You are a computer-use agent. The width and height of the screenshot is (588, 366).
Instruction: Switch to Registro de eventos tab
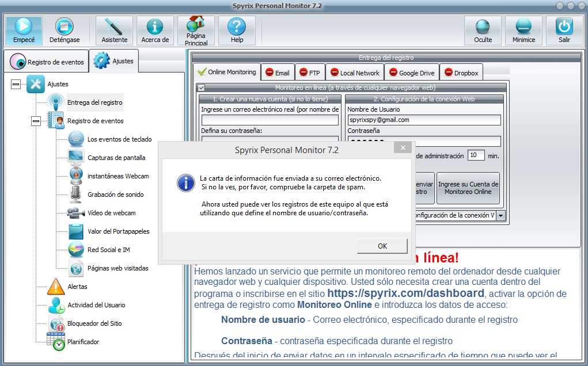(47, 62)
